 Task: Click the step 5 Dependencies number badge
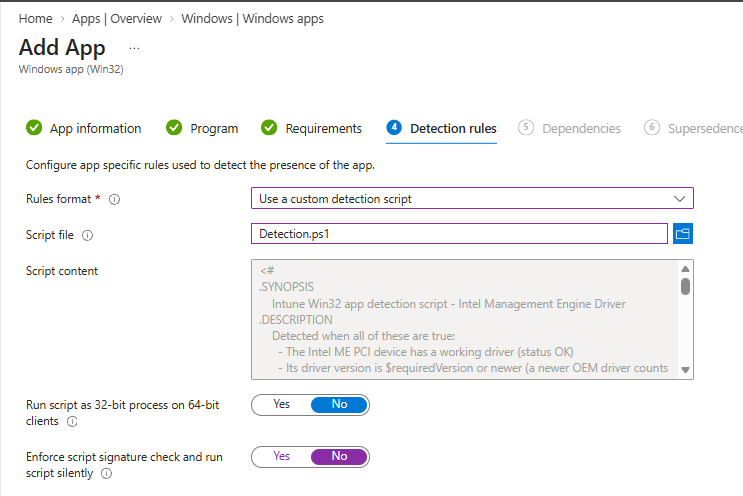526,127
